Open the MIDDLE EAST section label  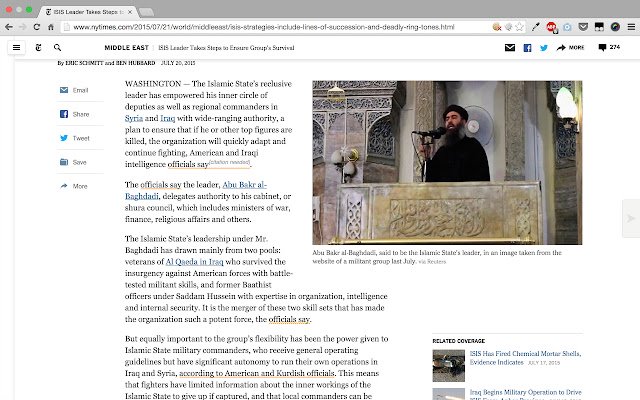coord(127,48)
